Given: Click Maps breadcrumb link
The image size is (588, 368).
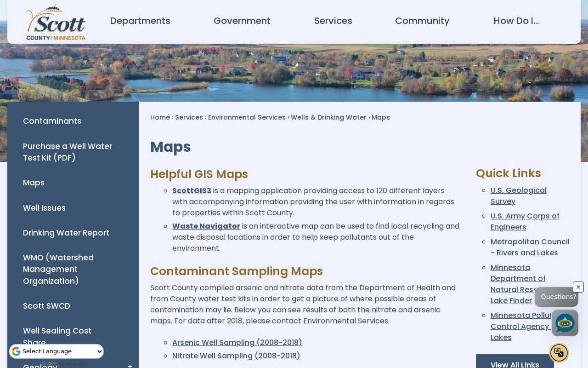Looking at the screenshot, I should click(381, 117).
